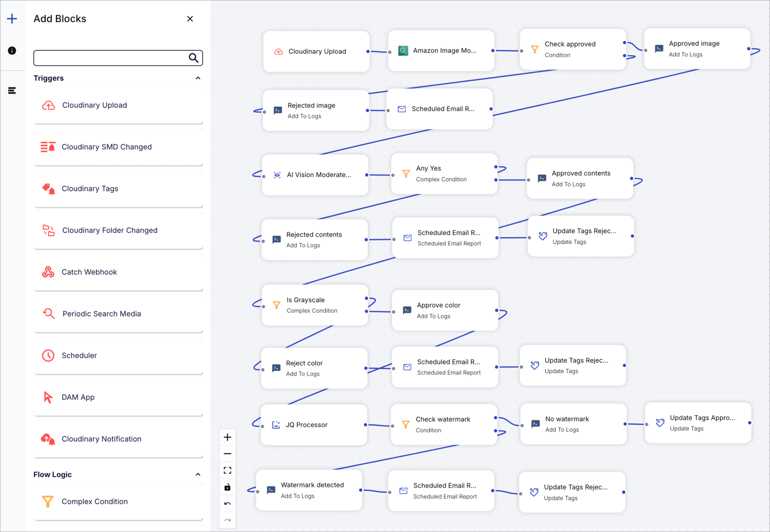Add Complex Condition flow logic block

pos(118,502)
